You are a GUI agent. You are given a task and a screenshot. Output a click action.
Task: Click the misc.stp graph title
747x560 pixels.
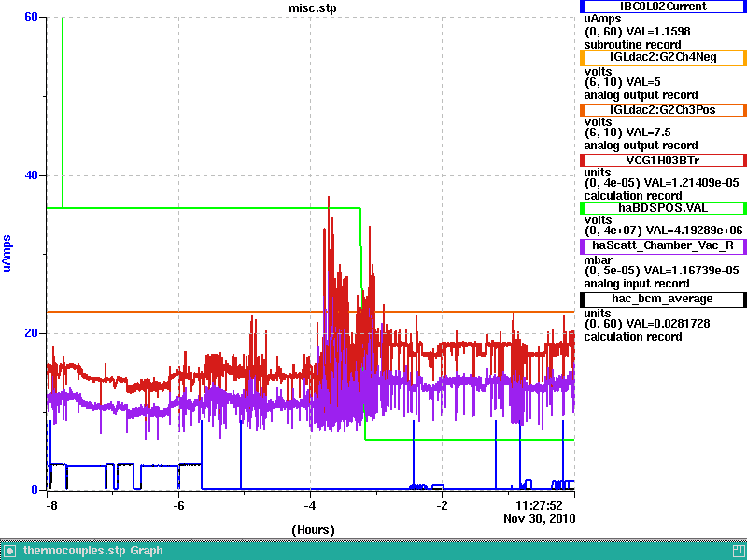pos(313,8)
